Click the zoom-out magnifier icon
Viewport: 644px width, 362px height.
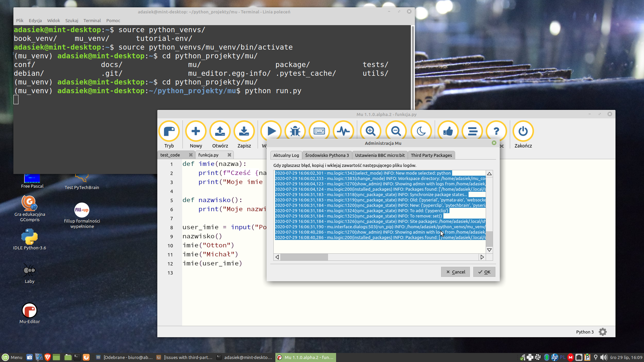396,131
